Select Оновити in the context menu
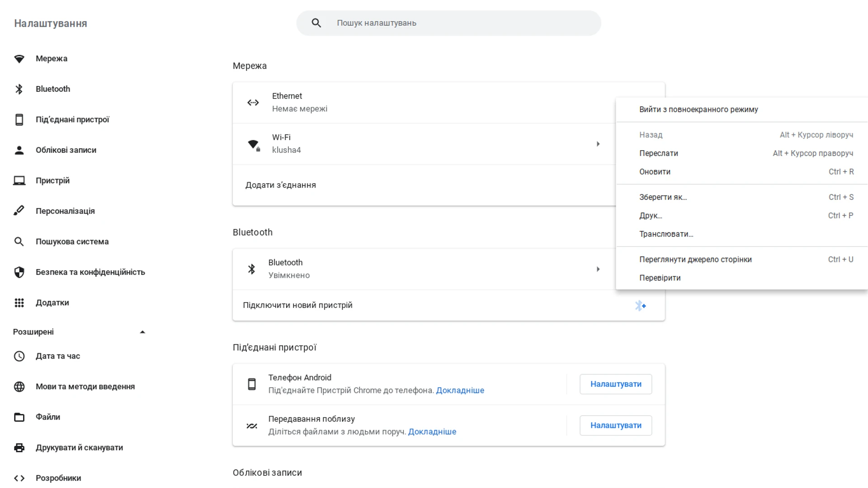The image size is (868, 488). point(655,172)
